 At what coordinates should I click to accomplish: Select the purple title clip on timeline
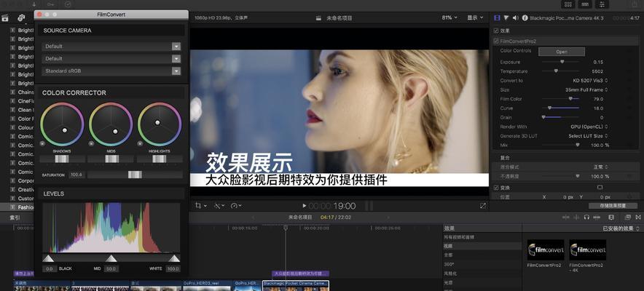(x=301, y=274)
